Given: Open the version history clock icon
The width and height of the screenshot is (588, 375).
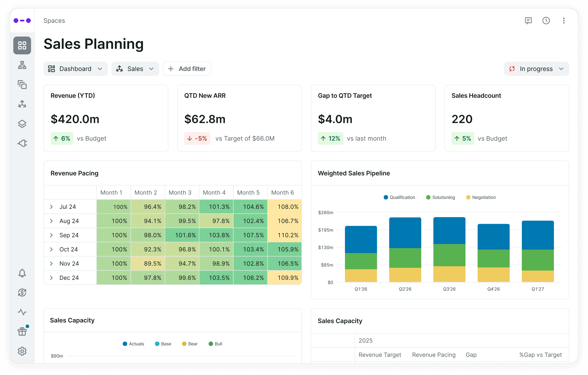Looking at the screenshot, I should coord(546,21).
